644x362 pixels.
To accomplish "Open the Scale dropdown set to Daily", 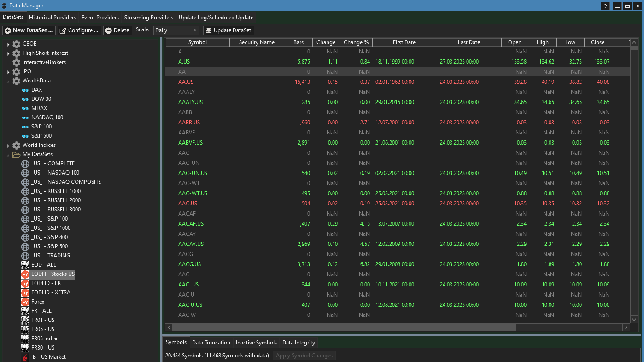I will [x=176, y=30].
